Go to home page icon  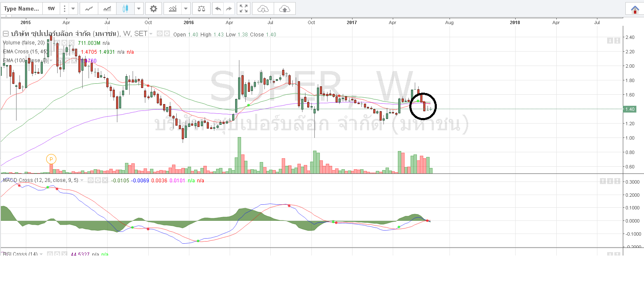[635, 9]
